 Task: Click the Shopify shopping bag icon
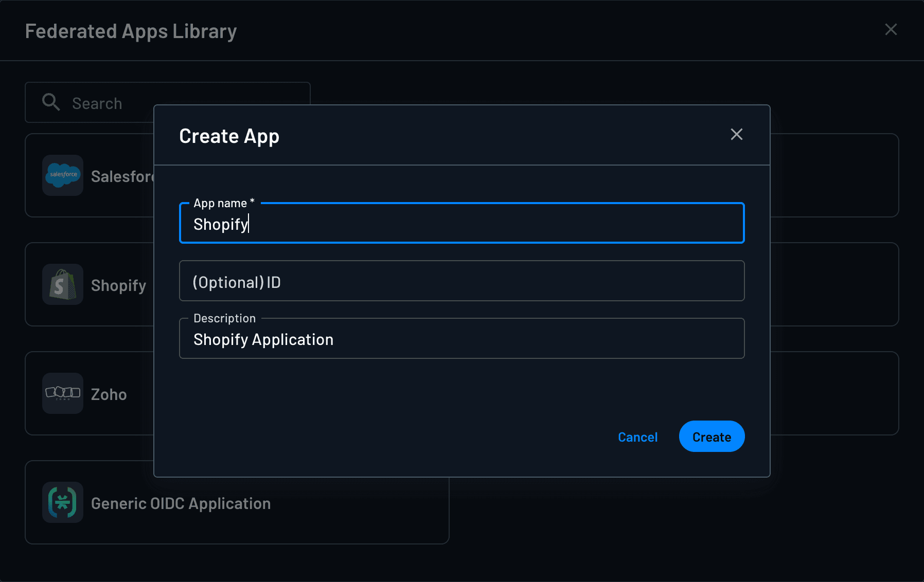coord(62,284)
